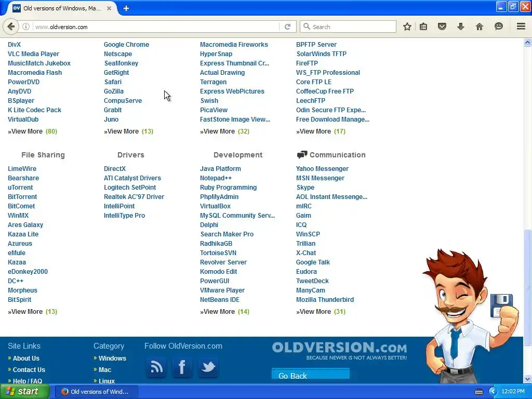This screenshot has height=399, width=532.
Task: Show bookmarks list icon in toolbar
Action: tap(423, 26)
